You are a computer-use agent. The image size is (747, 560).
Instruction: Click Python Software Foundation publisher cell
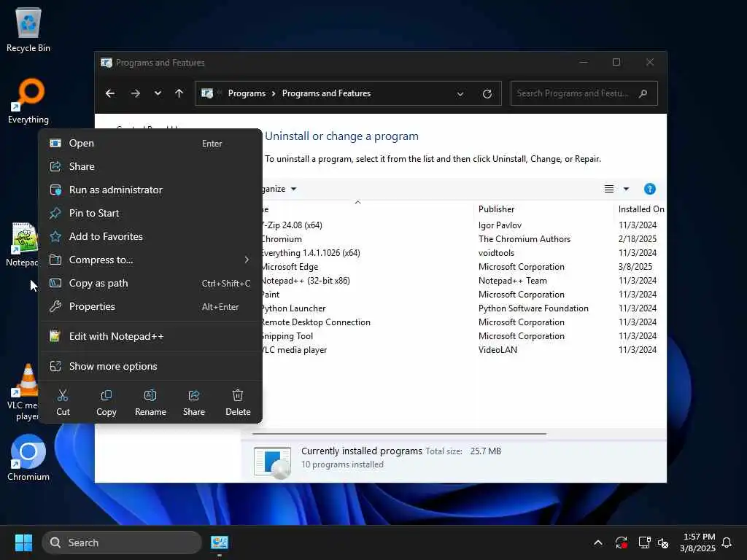coord(533,308)
